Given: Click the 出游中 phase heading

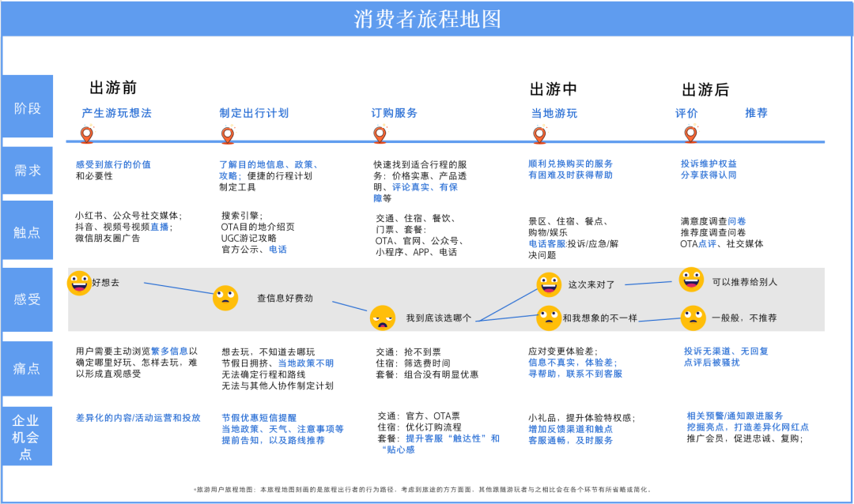Looking at the screenshot, I should (x=554, y=88).
